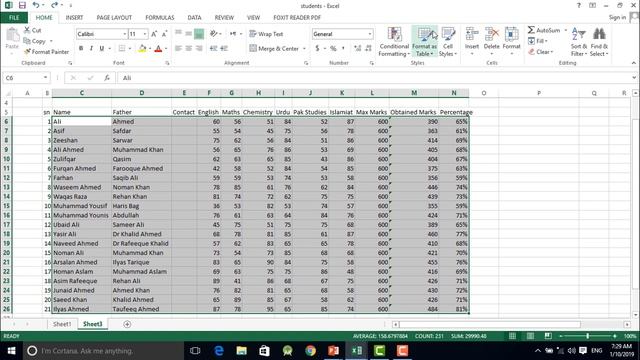Add a new sheet with plus button

point(127,324)
